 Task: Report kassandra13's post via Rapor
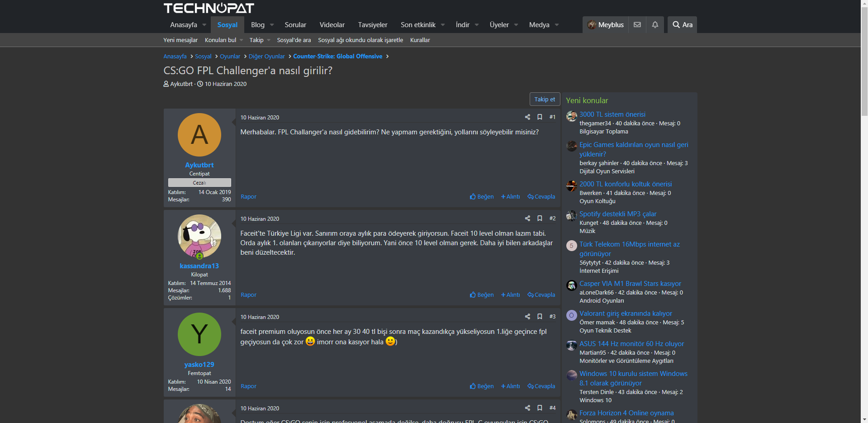(248, 295)
